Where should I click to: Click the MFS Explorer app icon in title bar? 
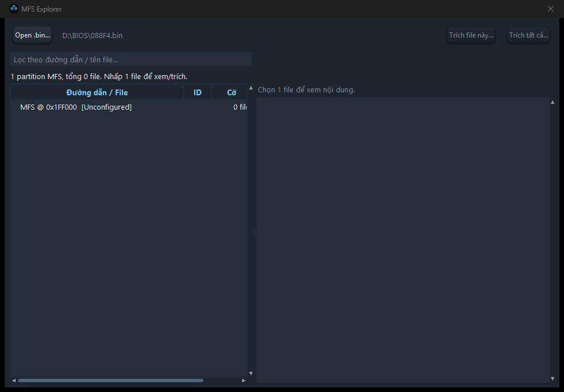[x=14, y=9]
